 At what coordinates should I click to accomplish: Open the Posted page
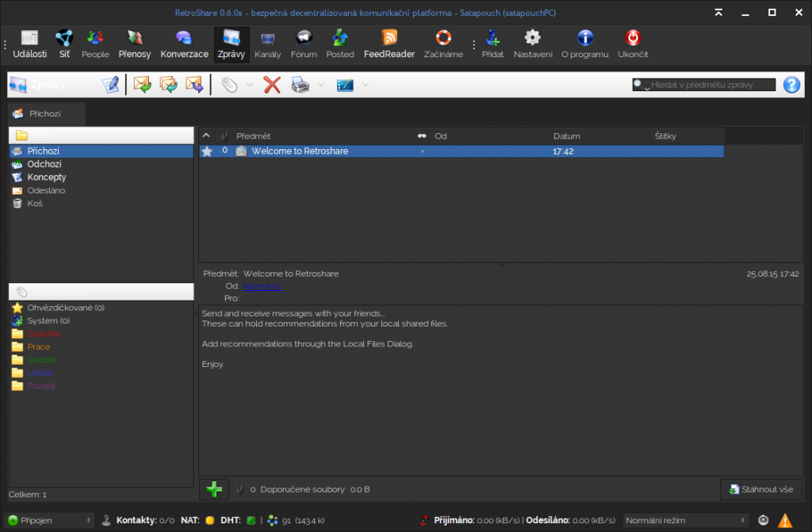pos(340,44)
